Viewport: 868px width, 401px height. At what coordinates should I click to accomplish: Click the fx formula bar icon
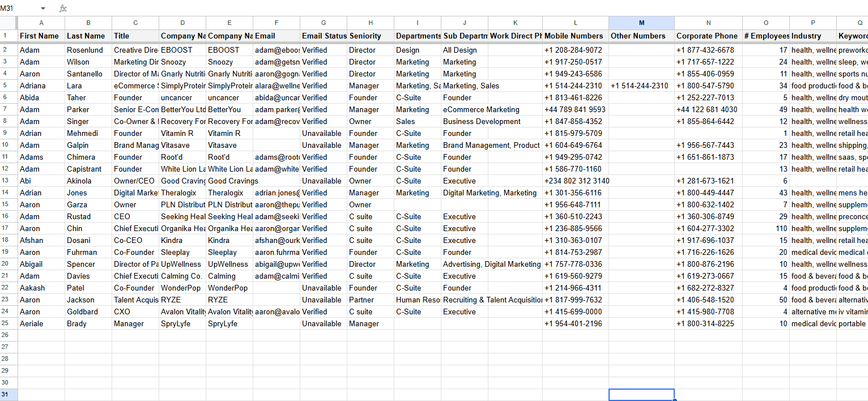(x=63, y=8)
